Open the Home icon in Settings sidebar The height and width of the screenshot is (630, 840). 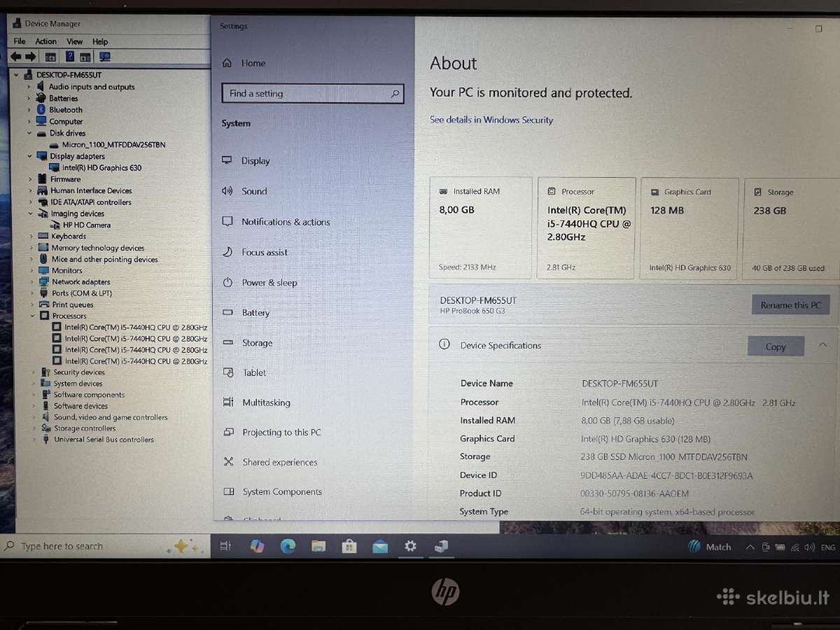point(227,63)
